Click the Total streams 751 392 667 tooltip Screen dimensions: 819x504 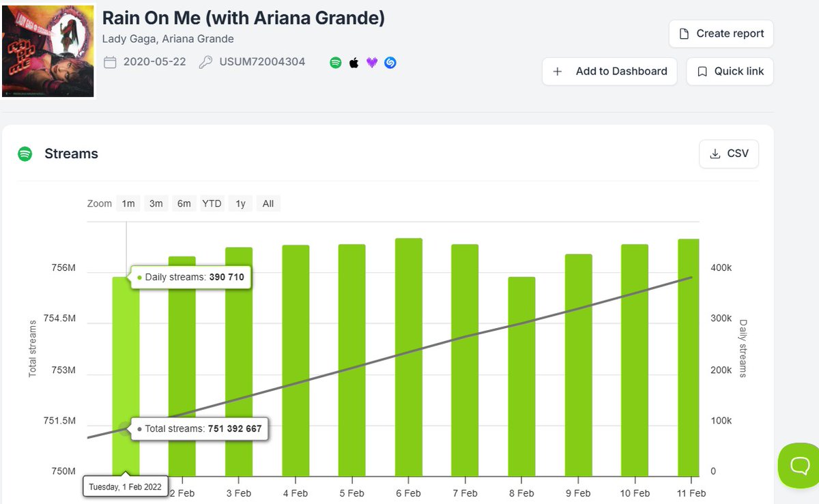coord(199,429)
